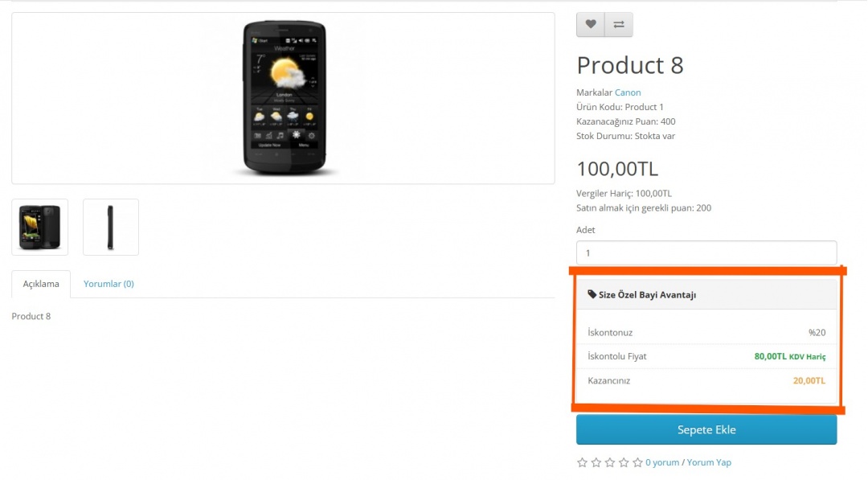Click the fourth rating star
This screenshot has height=480, width=868.
coord(623,462)
